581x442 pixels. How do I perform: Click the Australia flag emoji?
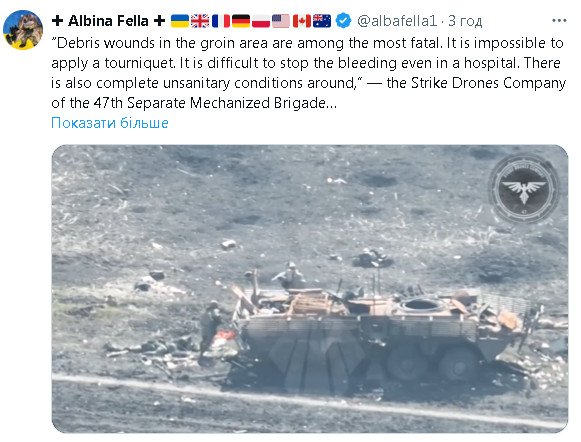click(x=322, y=21)
